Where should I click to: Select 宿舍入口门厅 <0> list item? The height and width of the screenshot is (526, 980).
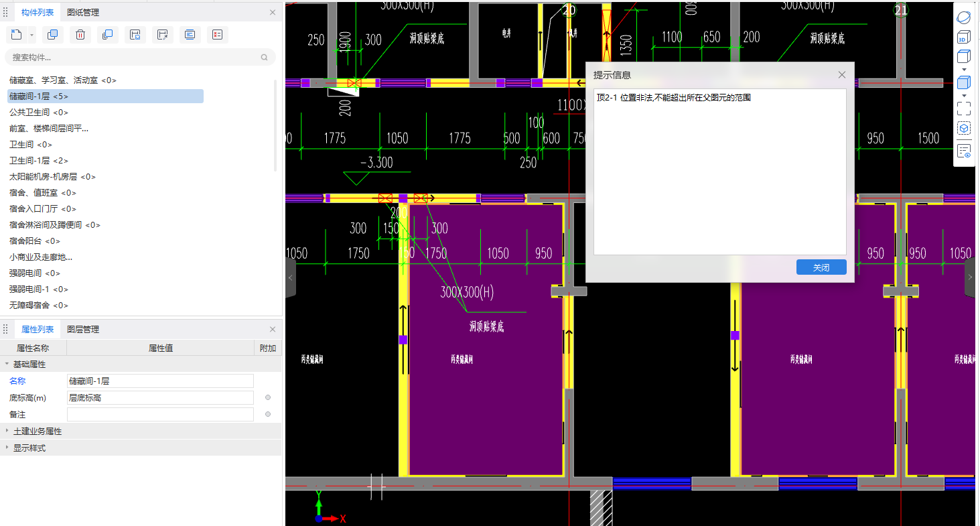coord(43,209)
